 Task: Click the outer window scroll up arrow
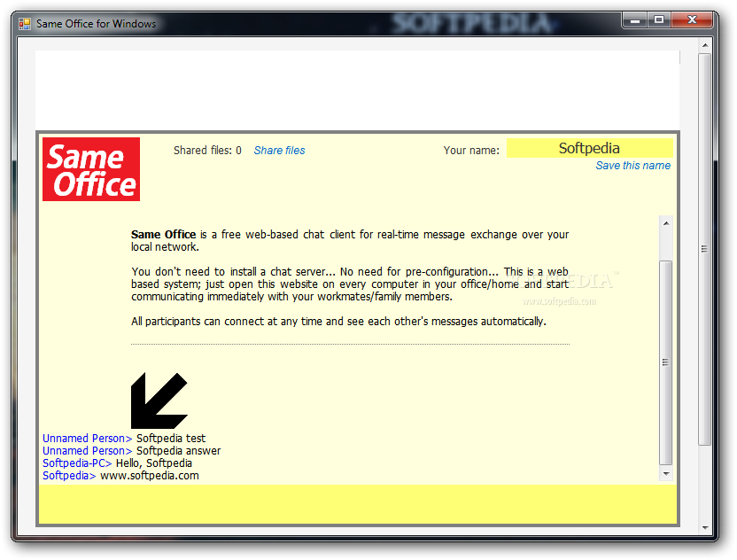tap(704, 45)
